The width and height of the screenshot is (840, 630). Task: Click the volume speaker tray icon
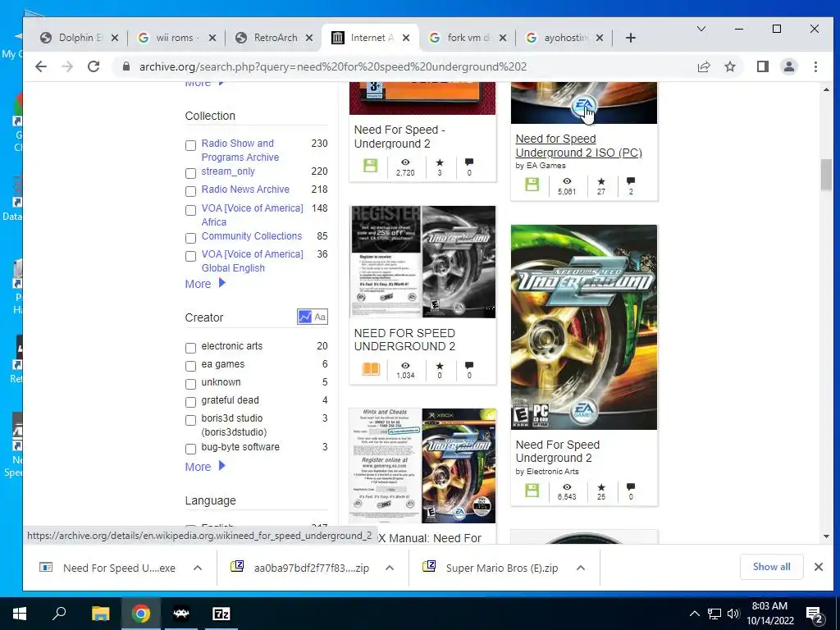[733, 614]
